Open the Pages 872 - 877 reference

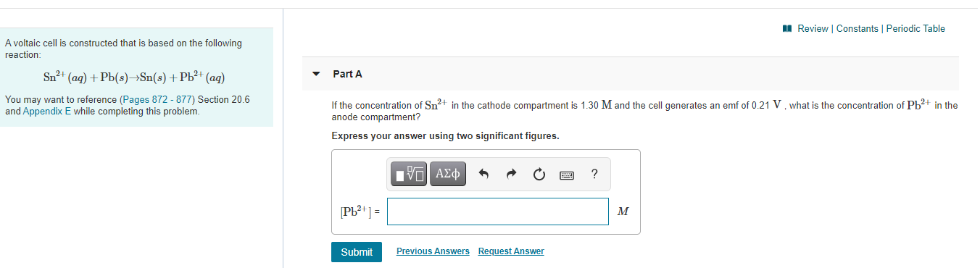tap(157, 99)
